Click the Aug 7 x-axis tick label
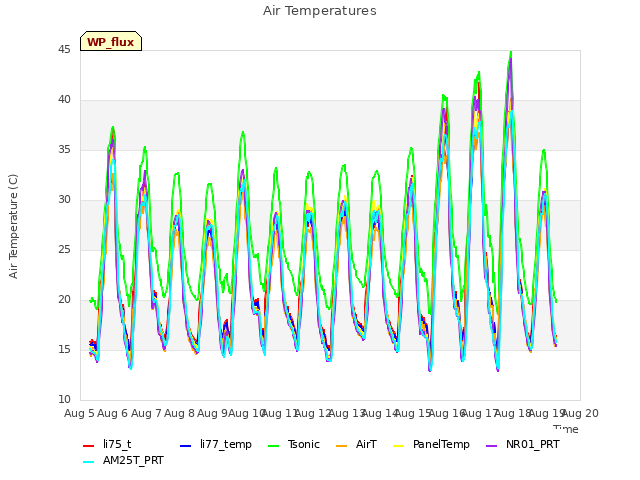Image resolution: width=640 pixels, height=480 pixels. click(146, 413)
